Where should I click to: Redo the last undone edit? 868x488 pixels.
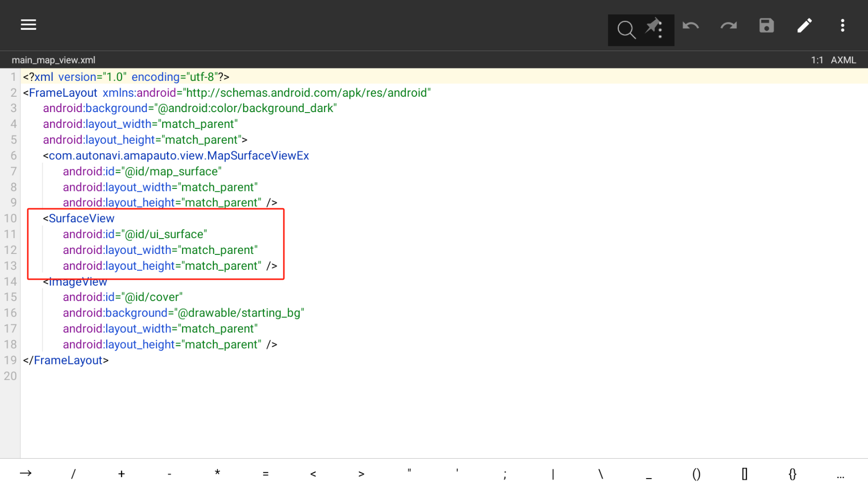[729, 26]
